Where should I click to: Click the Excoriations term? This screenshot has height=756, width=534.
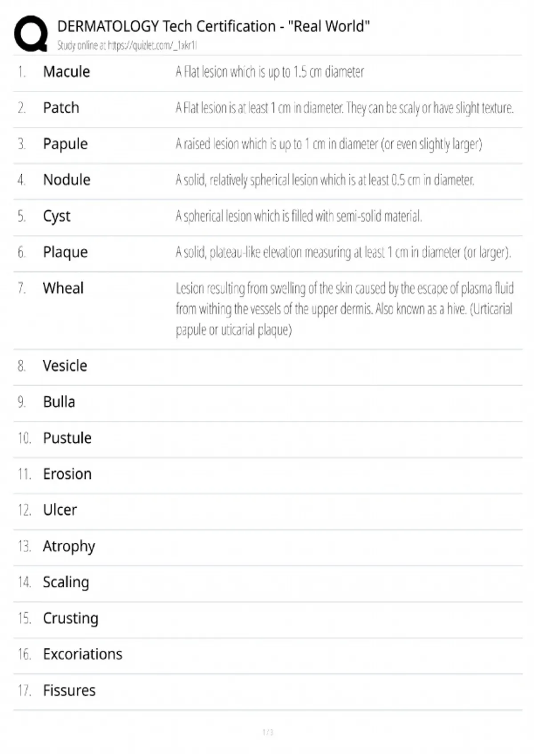(x=82, y=654)
